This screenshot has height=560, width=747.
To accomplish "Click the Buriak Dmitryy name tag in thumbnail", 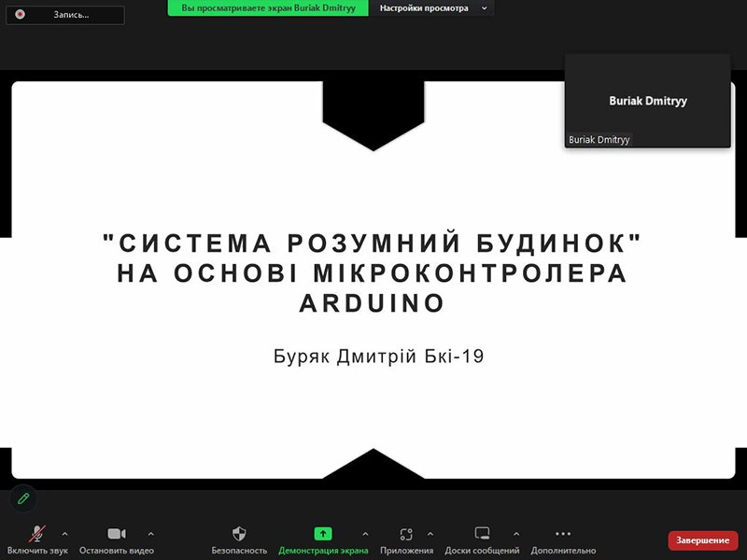I will point(599,139).
